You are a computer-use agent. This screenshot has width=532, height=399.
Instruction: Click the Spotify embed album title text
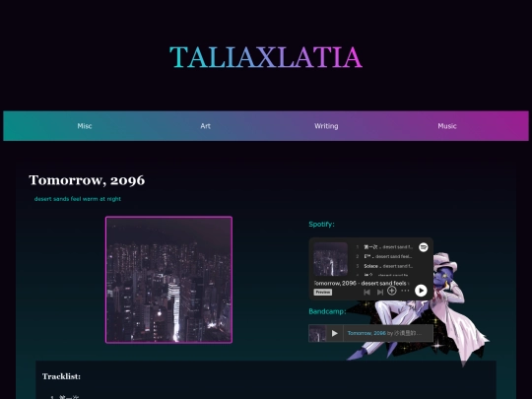tap(362, 283)
